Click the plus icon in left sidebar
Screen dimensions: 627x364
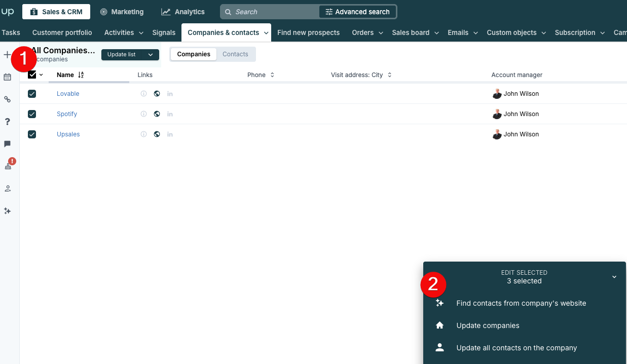pyautogui.click(x=7, y=55)
